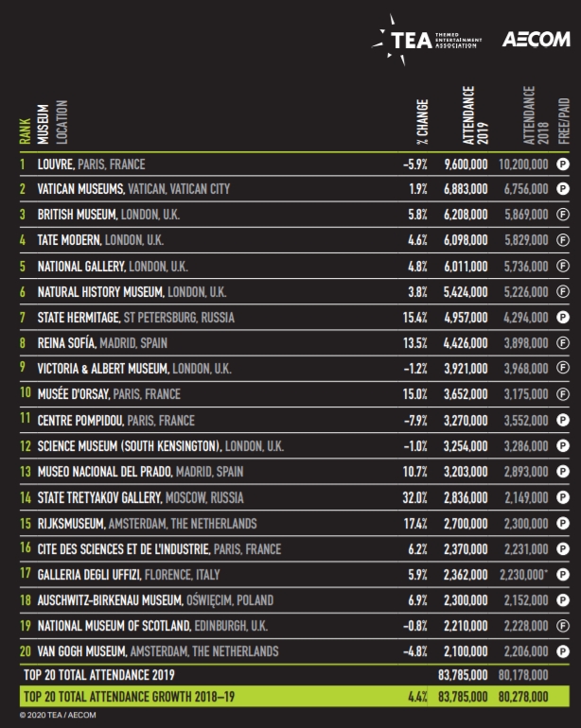Select the paid badge for Van Gogh Museum
The width and height of the screenshot is (581, 728).
click(563, 651)
